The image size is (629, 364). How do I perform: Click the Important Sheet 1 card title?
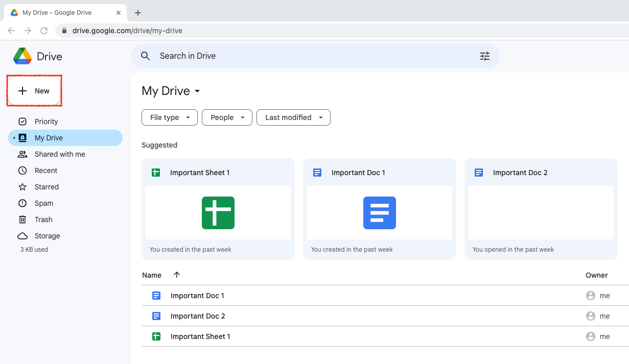pyautogui.click(x=200, y=173)
